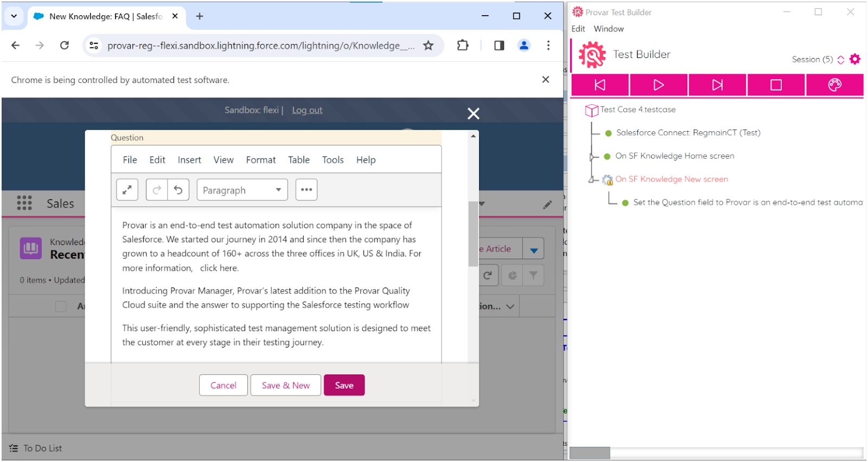This screenshot has height=462, width=868.
Task: Click the Chrome address bar URL
Action: coord(260,46)
